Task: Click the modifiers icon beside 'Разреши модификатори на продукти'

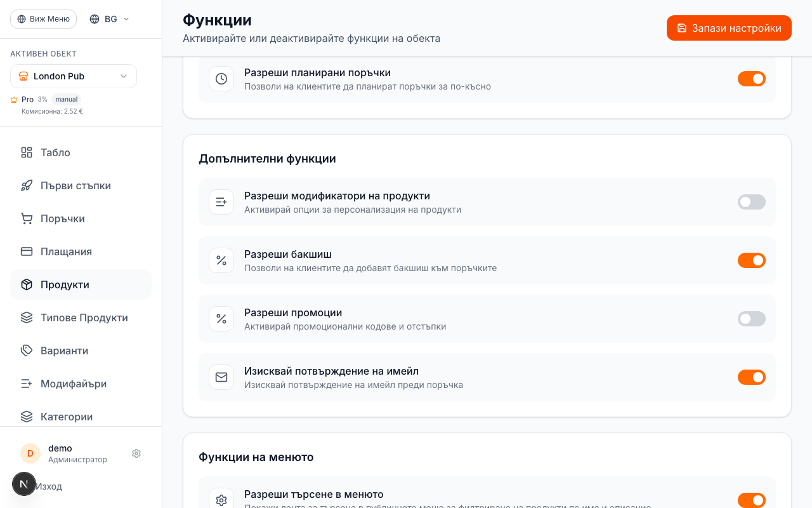Action: pos(221,202)
